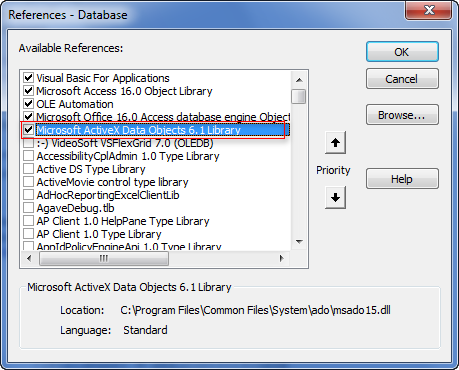
Task: Select AP Client 1.0 HelpPane Type Library text
Action: click(123, 221)
